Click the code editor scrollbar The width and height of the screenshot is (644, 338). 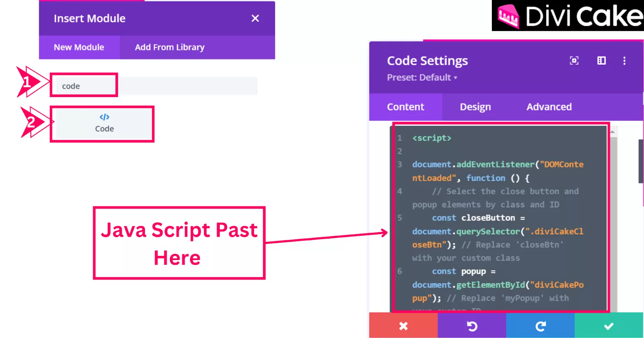(613, 219)
